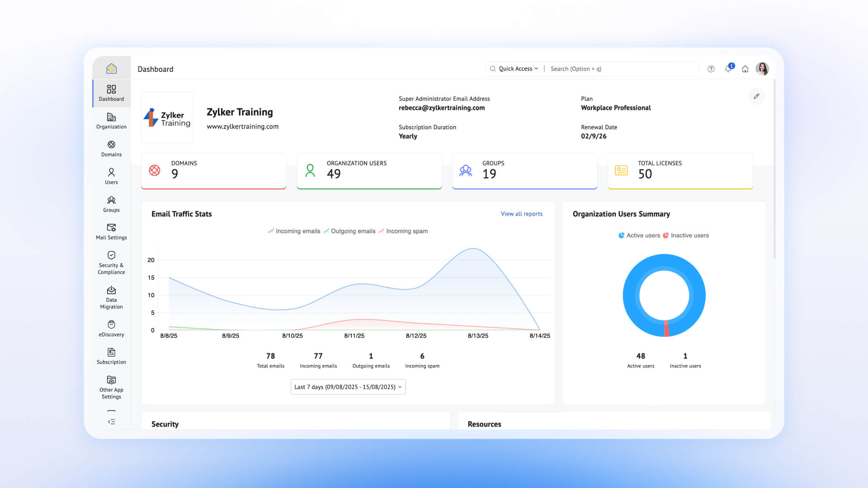The image size is (868, 488).
Task: Click the Security section heading
Action: tap(165, 424)
